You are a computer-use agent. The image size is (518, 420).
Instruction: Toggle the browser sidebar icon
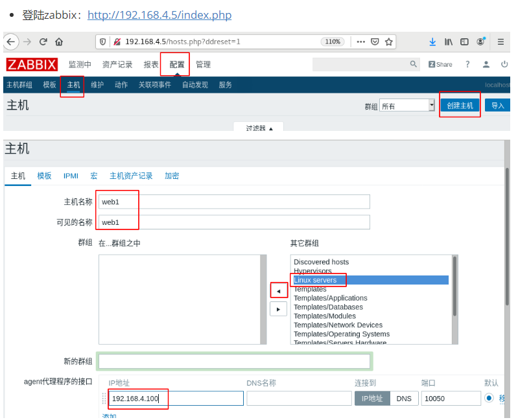pyautogui.click(x=464, y=42)
